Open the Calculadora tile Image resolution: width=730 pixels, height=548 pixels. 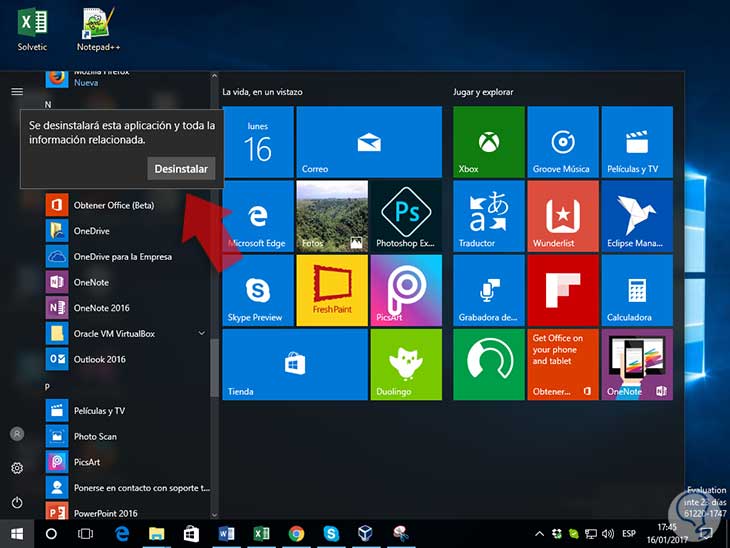pos(636,290)
